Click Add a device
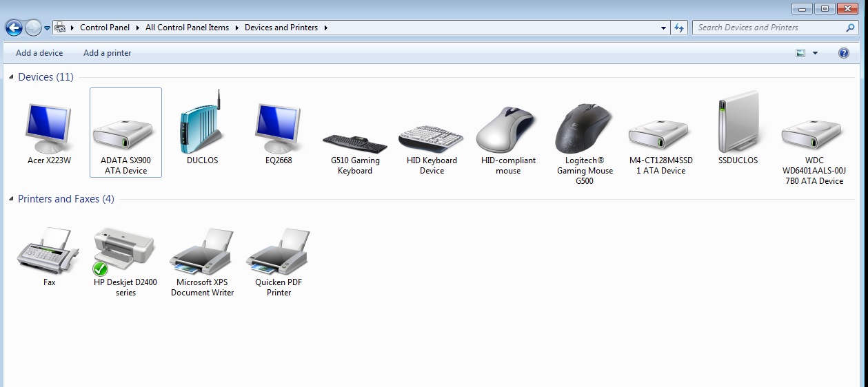Viewport: 868px width, 387px height. pyautogui.click(x=39, y=53)
